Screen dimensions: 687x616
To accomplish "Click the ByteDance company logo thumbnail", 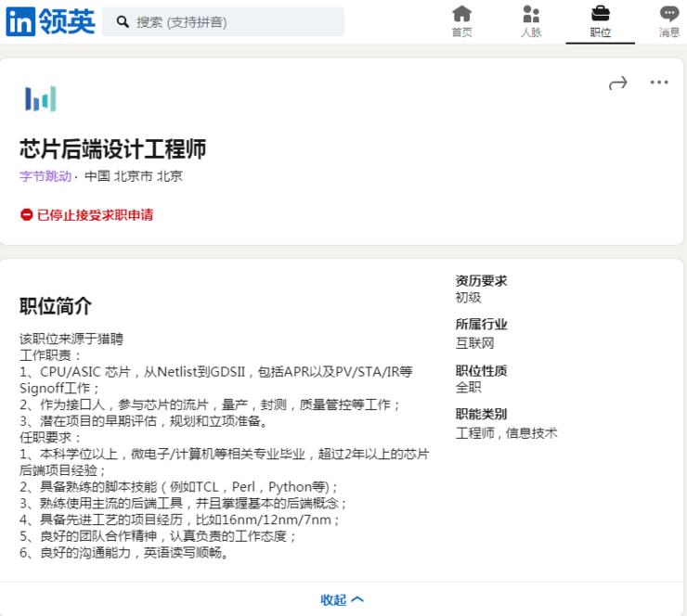I will (x=41, y=98).
